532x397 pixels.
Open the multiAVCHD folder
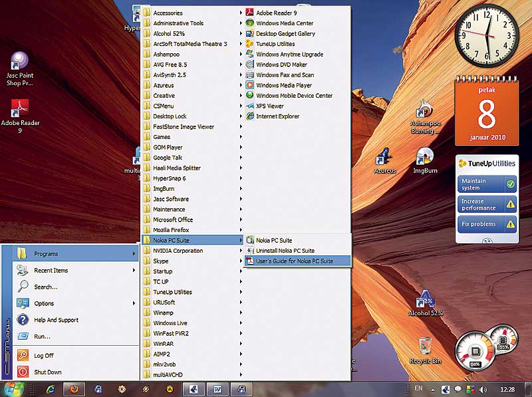pos(193,374)
